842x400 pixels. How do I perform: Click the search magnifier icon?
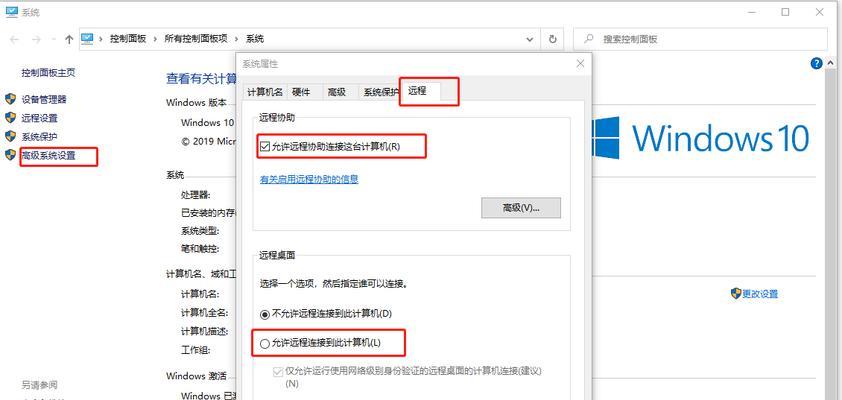tap(589, 39)
